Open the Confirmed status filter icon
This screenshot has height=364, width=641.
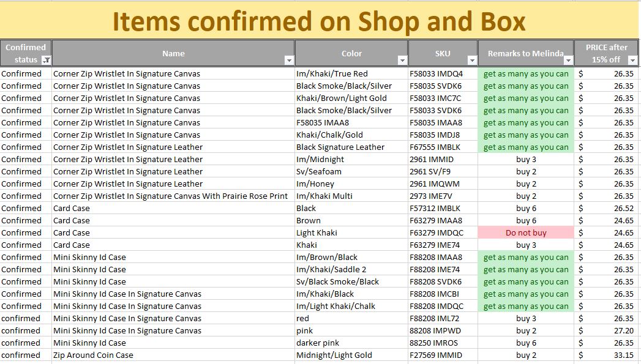47,60
